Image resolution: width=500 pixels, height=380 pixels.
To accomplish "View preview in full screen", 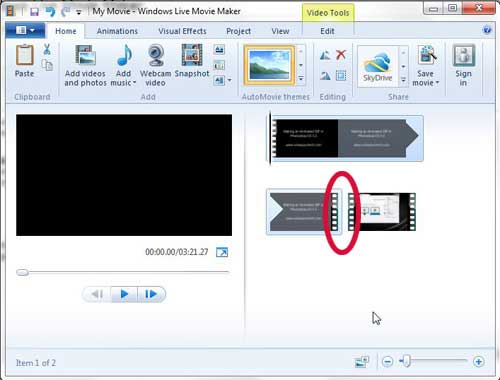I will [x=222, y=252].
